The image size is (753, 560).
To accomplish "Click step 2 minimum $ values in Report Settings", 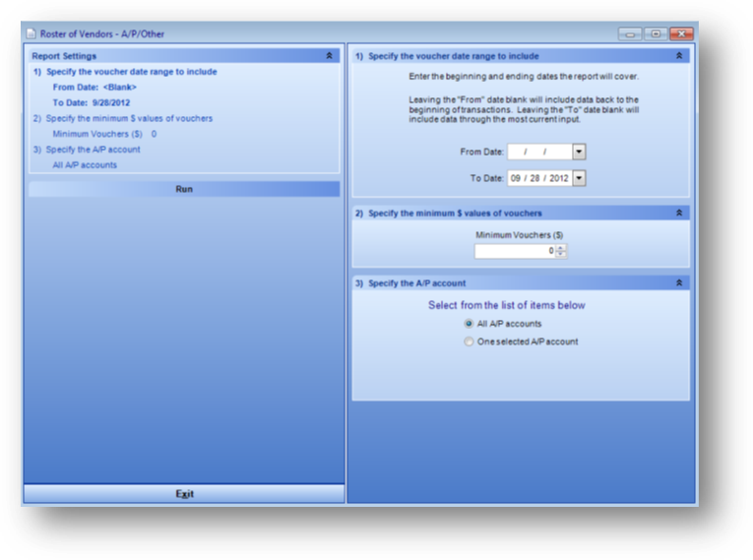I will (122, 118).
